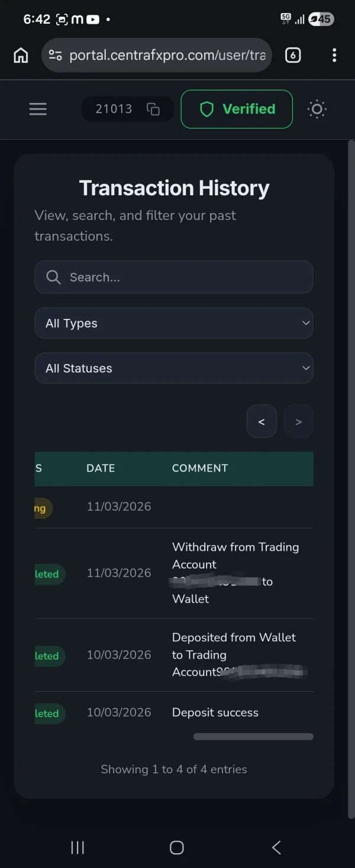Tap the browser home icon
355x868 pixels.
pos(21,56)
